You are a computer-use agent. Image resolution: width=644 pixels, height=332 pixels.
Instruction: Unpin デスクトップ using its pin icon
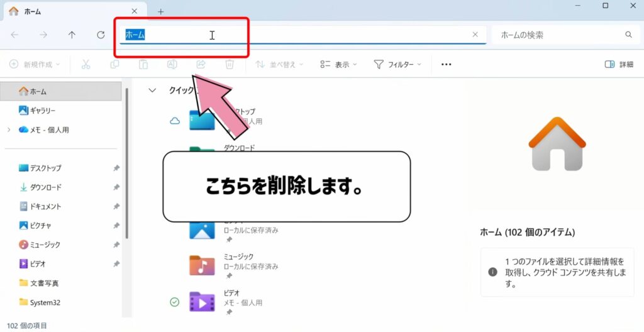coord(116,168)
